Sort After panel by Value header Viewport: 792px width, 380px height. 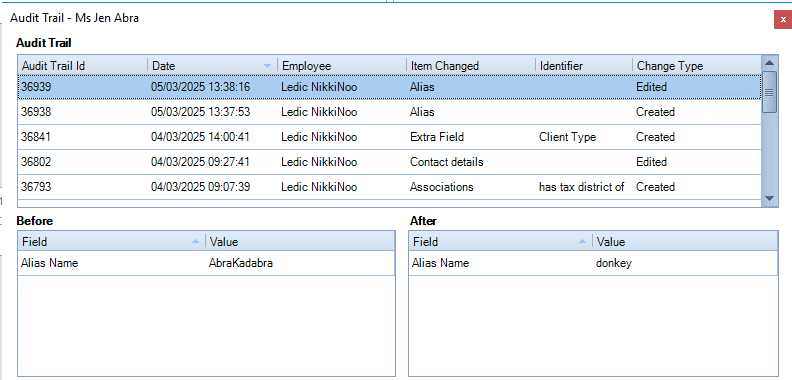(685, 242)
